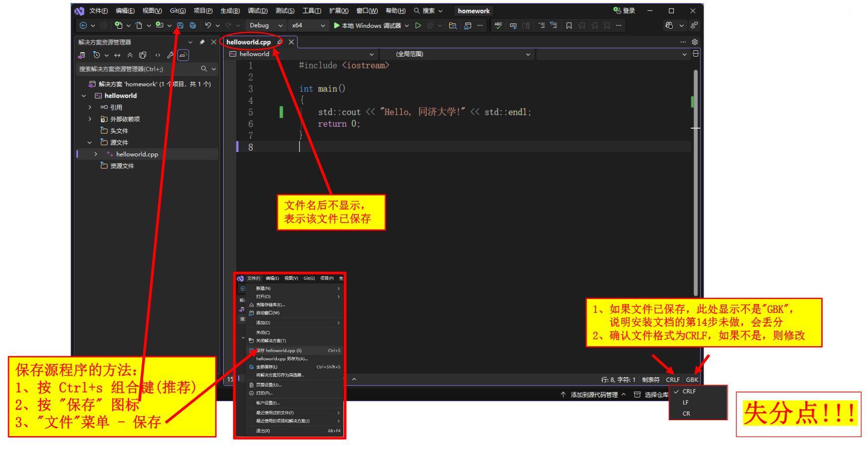868x453 pixels.
Task: Toggle the highlighted preview button in Solution Explorer
Action: (x=183, y=55)
